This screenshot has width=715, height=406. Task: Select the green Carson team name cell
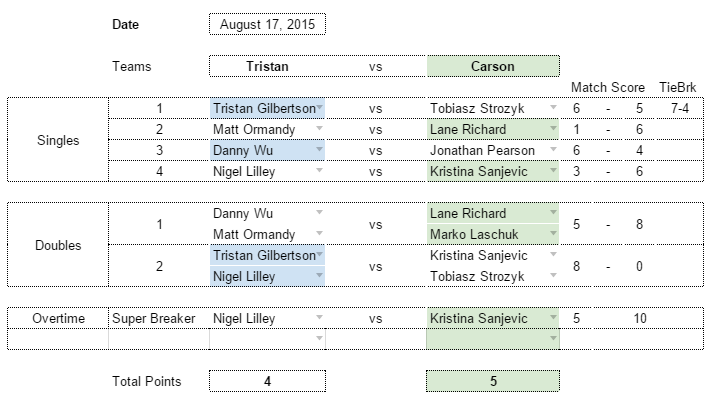pyautogui.click(x=493, y=66)
